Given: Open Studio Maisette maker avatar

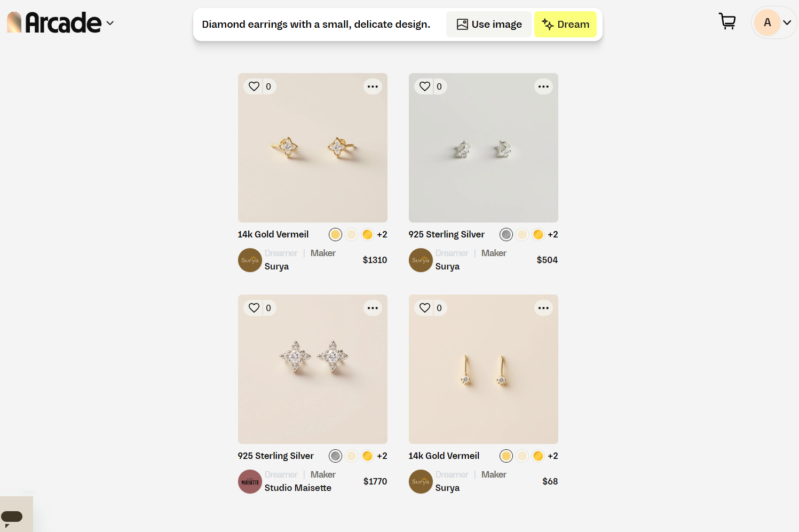Looking at the screenshot, I should pyautogui.click(x=250, y=481).
